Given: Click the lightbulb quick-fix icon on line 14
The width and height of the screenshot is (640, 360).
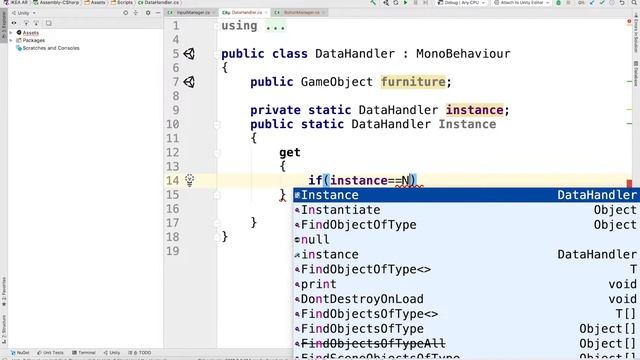Looking at the screenshot, I should 189,180.
